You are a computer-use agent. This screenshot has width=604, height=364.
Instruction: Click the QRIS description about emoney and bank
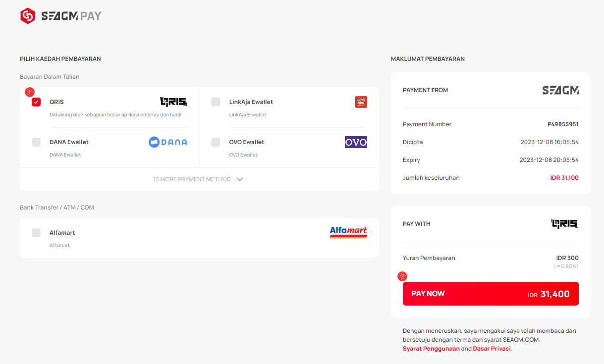[x=115, y=115]
